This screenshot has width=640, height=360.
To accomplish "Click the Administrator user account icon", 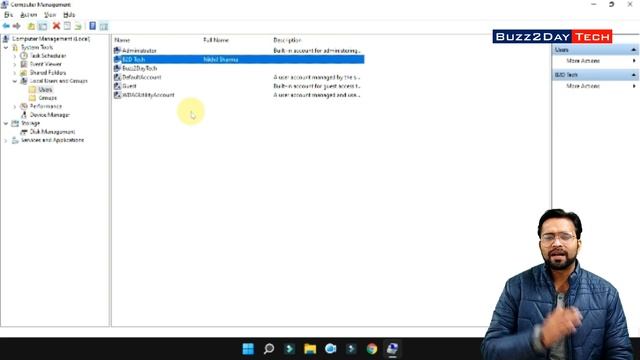I will [117, 51].
